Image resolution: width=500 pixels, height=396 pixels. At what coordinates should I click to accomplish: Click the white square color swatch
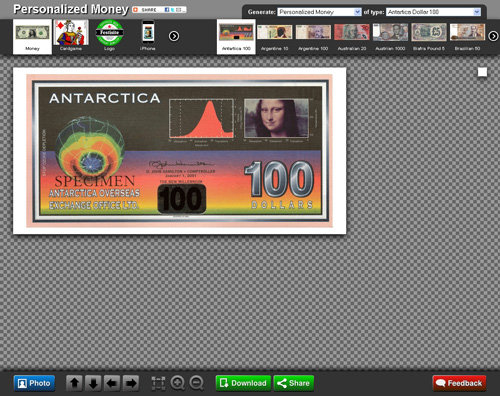[x=482, y=72]
